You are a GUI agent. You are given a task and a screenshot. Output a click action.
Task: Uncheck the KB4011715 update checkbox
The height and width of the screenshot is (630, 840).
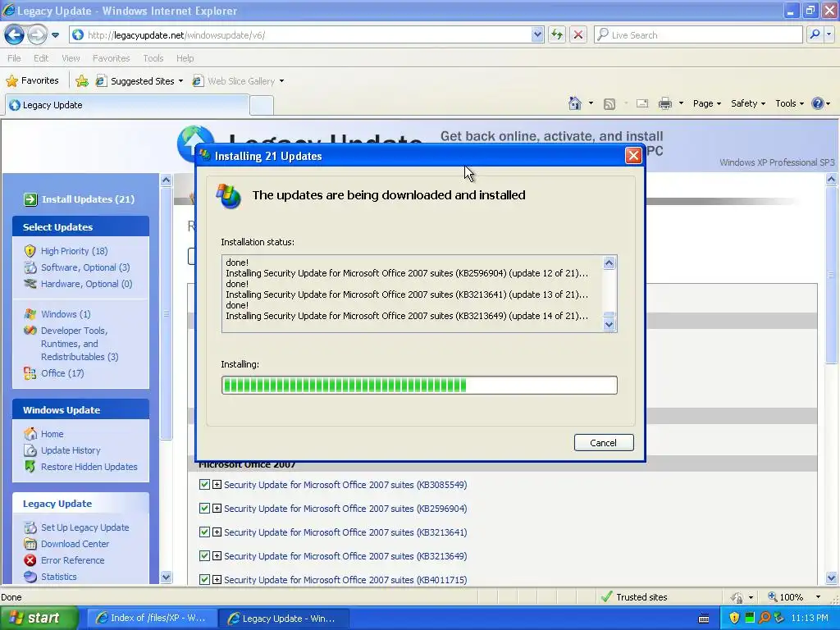(204, 579)
